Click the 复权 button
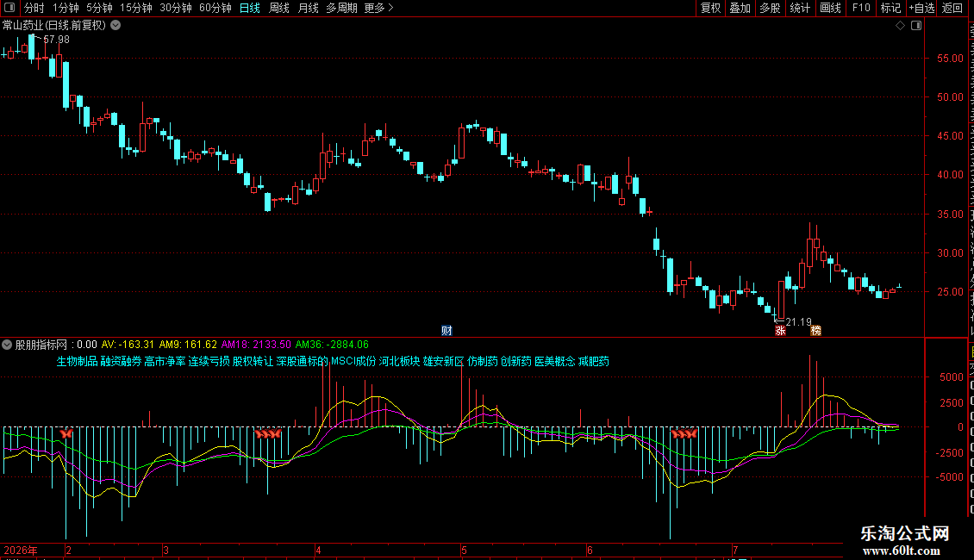The height and width of the screenshot is (560, 974). click(710, 8)
